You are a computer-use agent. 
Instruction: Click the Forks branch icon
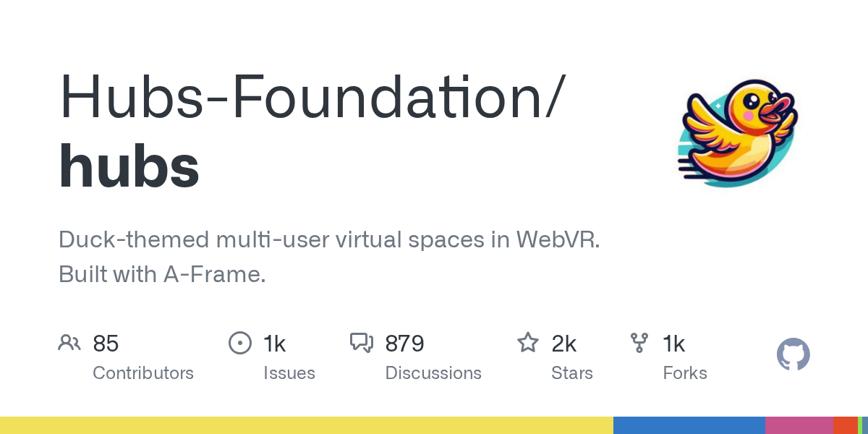639,343
